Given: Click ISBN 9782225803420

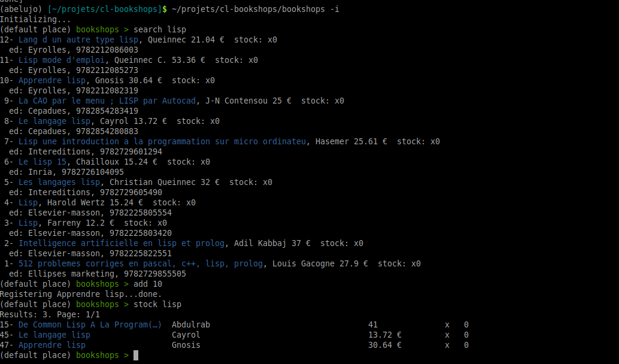Looking at the screenshot, I should point(141,233).
